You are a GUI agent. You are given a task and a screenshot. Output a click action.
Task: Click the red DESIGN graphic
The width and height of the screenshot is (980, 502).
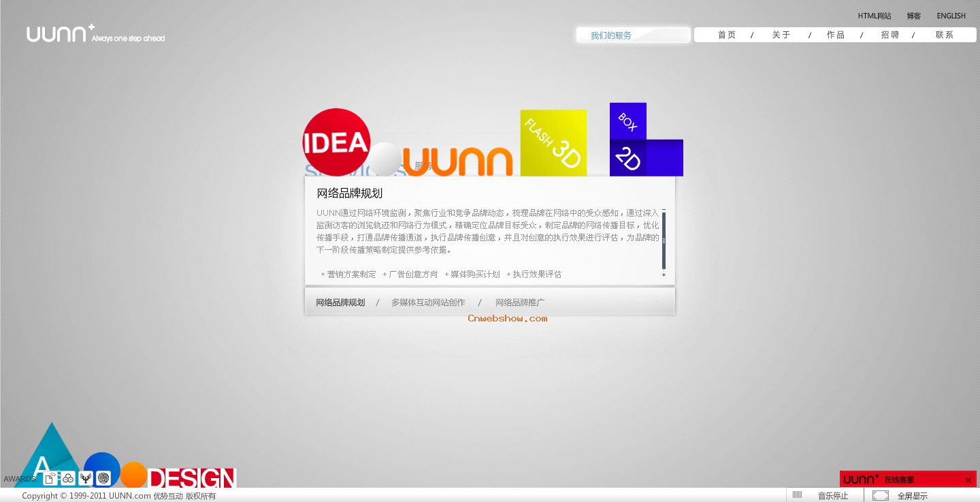tap(192, 477)
